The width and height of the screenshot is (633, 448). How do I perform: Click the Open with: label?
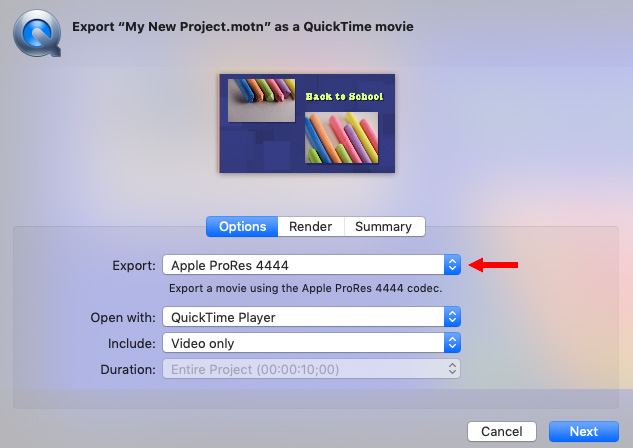pyautogui.click(x=123, y=318)
